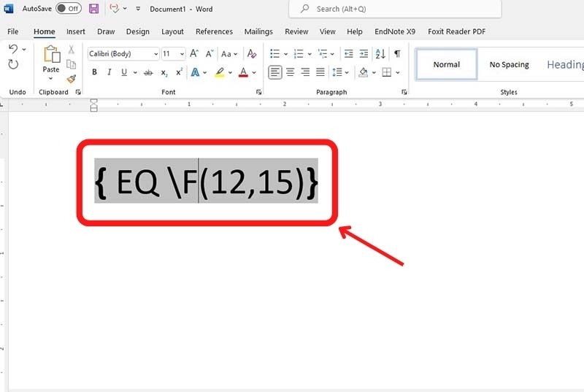Click Decrease Indent icon

pyautogui.click(x=349, y=53)
